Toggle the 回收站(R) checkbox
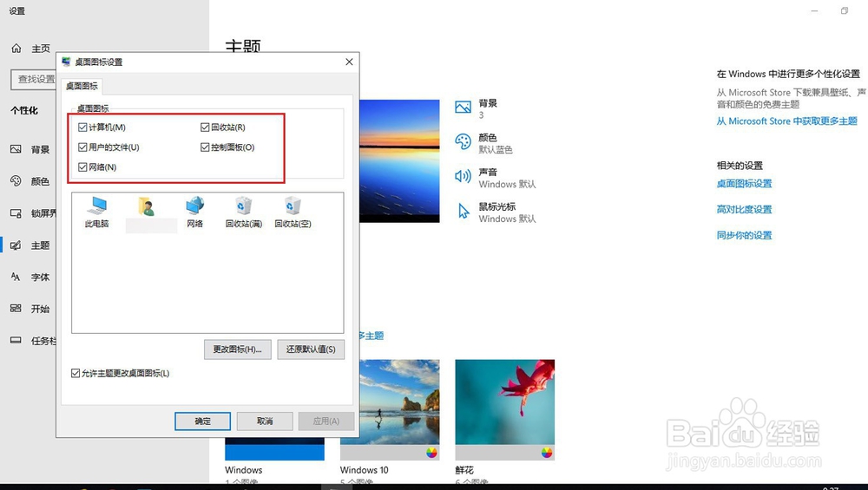Image resolution: width=868 pixels, height=490 pixels. pyautogui.click(x=205, y=127)
